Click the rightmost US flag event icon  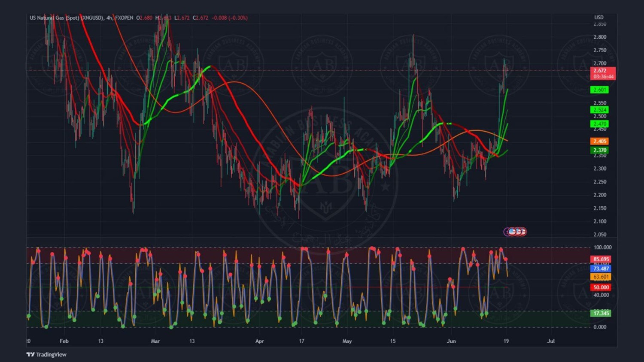click(x=522, y=232)
